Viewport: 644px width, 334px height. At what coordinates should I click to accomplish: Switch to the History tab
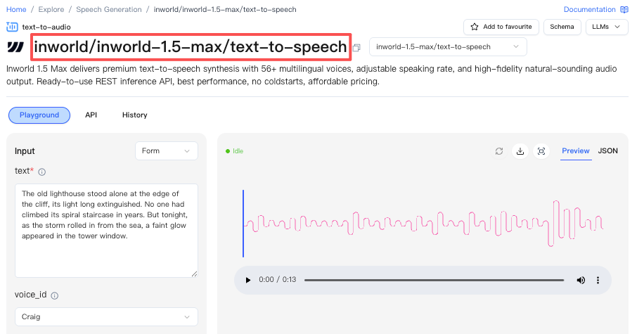(x=135, y=115)
